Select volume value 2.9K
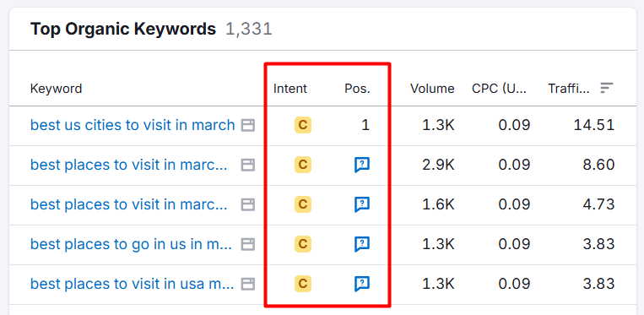The image size is (644, 315). coord(438,165)
